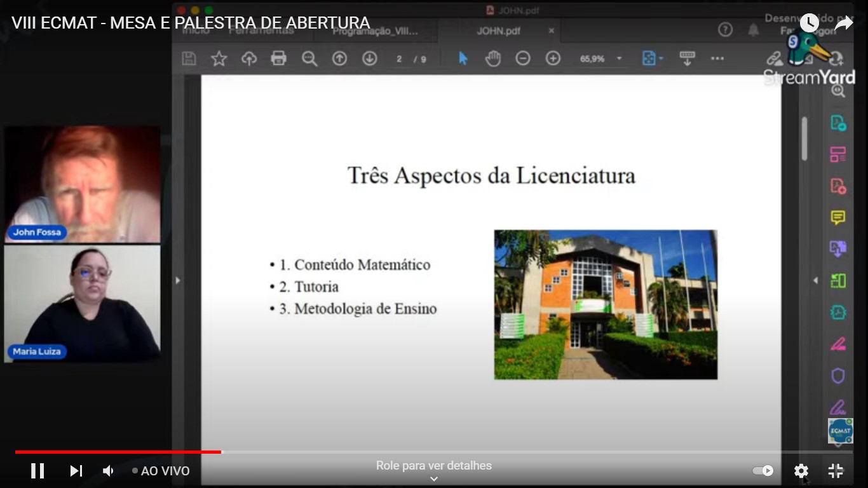The image size is (868, 488).
Task: Select the Hand tool
Action: click(x=492, y=58)
